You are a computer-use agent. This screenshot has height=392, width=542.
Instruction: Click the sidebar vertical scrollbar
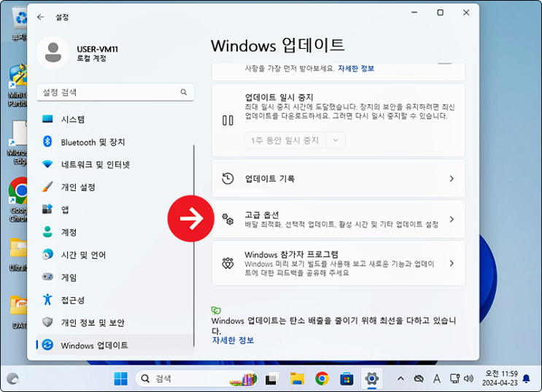coord(193,246)
